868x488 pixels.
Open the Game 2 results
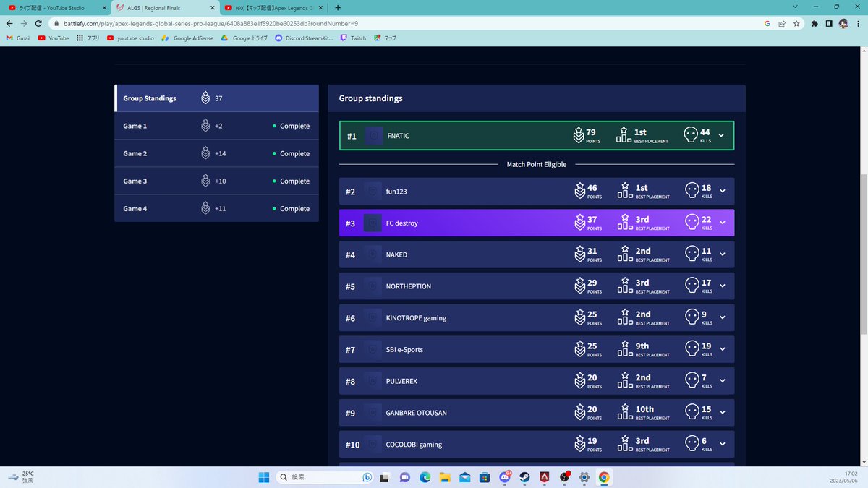coord(216,153)
